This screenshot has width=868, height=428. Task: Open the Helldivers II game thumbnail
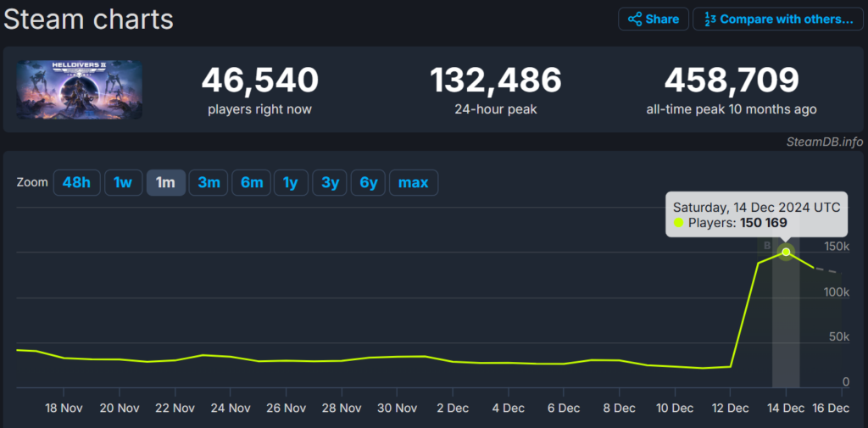tap(80, 89)
